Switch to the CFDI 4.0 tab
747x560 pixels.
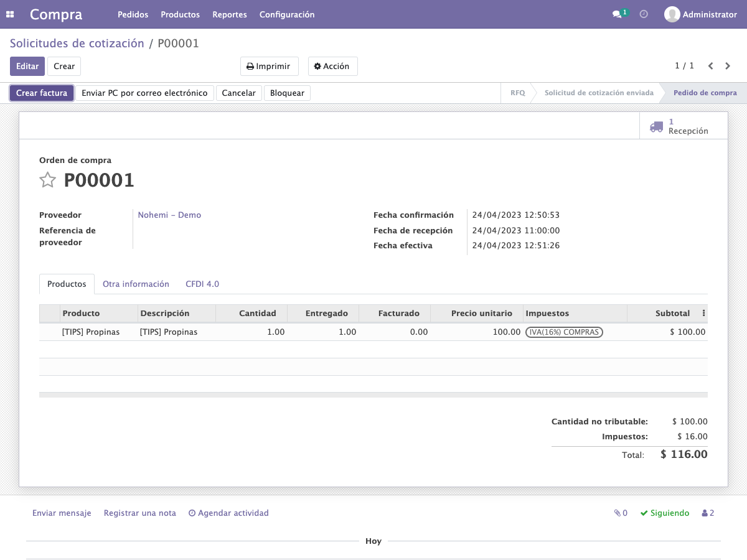click(202, 284)
